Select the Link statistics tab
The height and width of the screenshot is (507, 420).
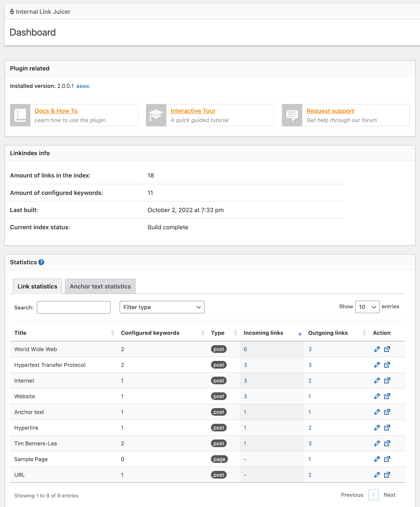tap(37, 287)
